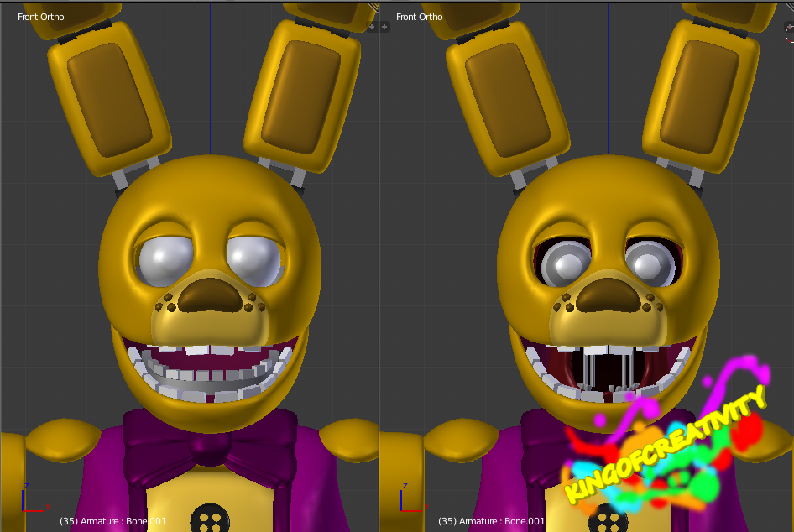794x532 pixels.
Task: Open right viewport tool shelf plus icon
Action: [x=385, y=27]
